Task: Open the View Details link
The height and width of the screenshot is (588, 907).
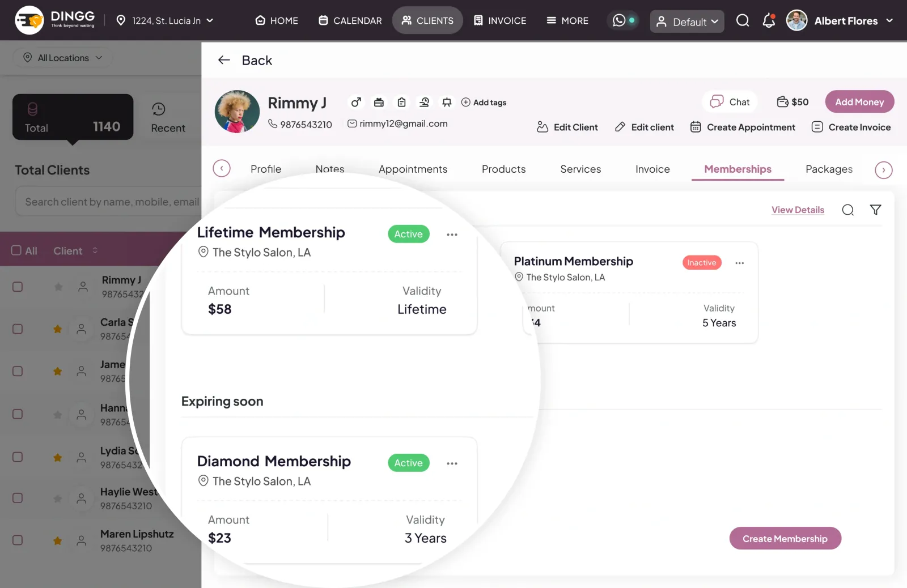Action: coord(798,210)
